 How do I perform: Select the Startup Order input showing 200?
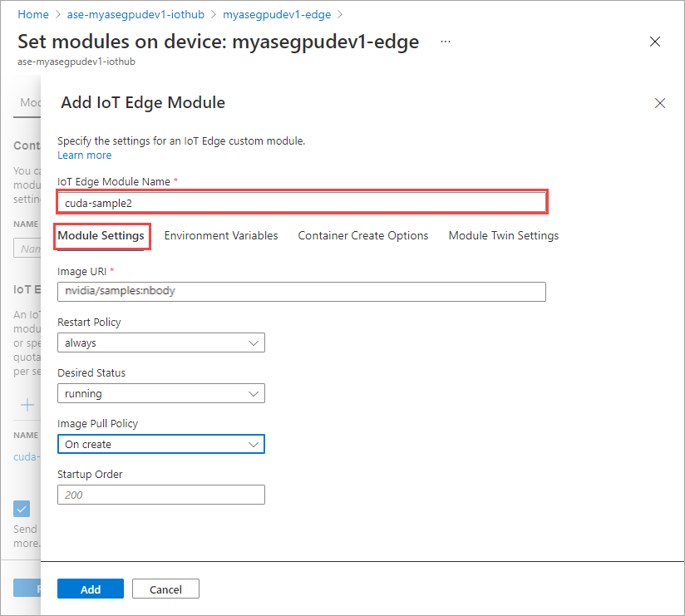[160, 494]
